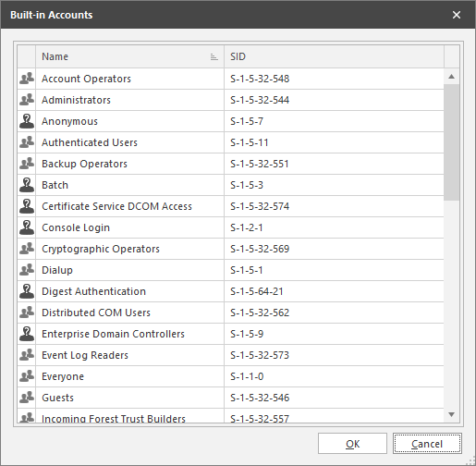This screenshot has height=466, width=476.
Task: Click SID cell S-1-5-32-544
Action: pyautogui.click(x=334, y=100)
